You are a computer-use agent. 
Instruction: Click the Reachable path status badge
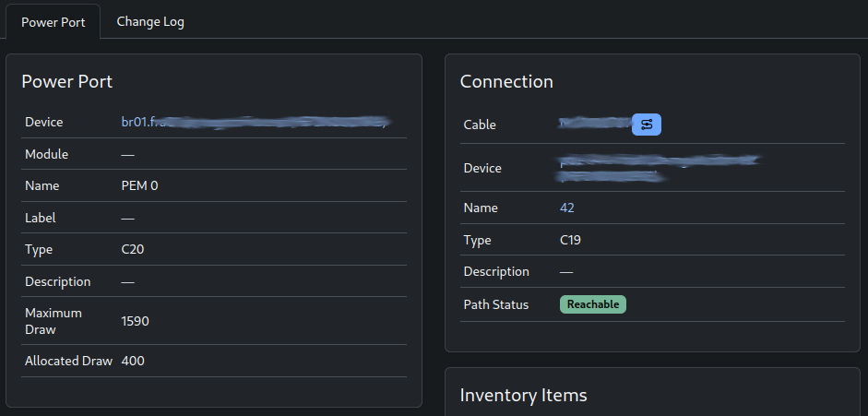(593, 304)
